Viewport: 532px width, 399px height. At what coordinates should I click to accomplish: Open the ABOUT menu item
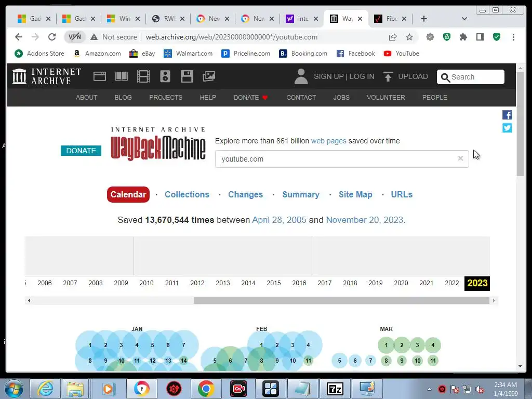tap(87, 97)
